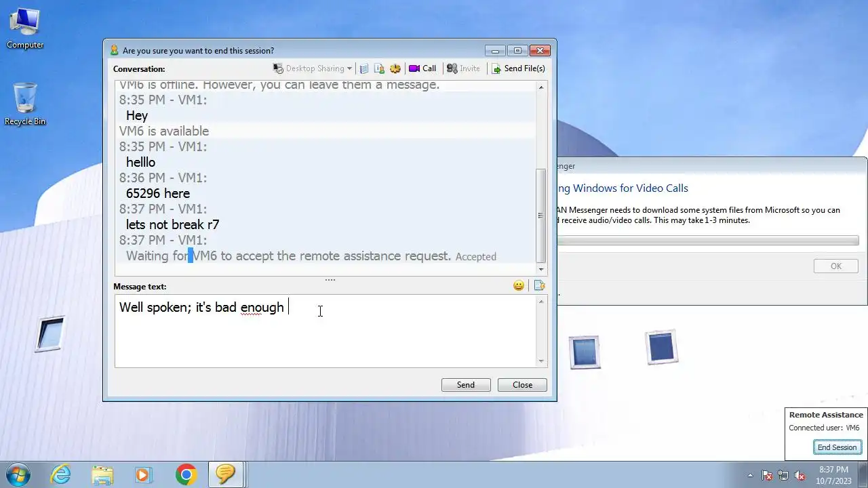Click the contact info icon in conversation toolbar

click(379, 68)
